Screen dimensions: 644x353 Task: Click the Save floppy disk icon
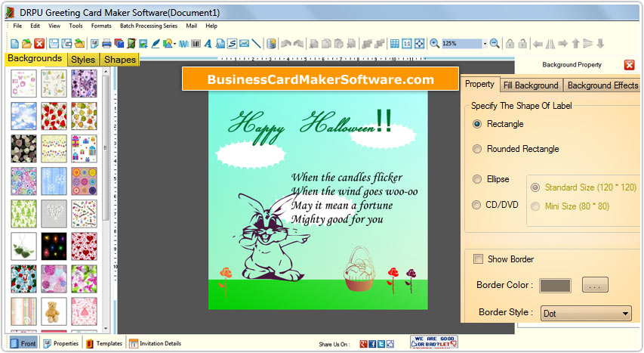coord(54,44)
